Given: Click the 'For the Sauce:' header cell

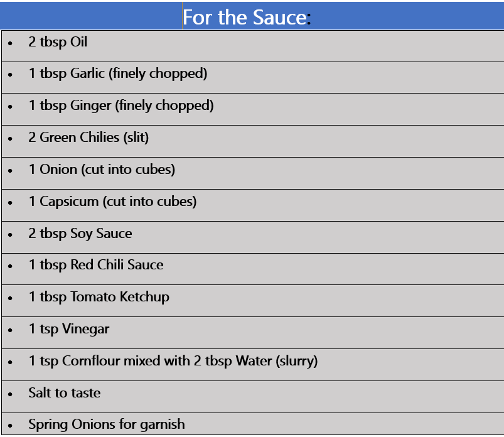Looking at the screenshot, I should [252, 16].
